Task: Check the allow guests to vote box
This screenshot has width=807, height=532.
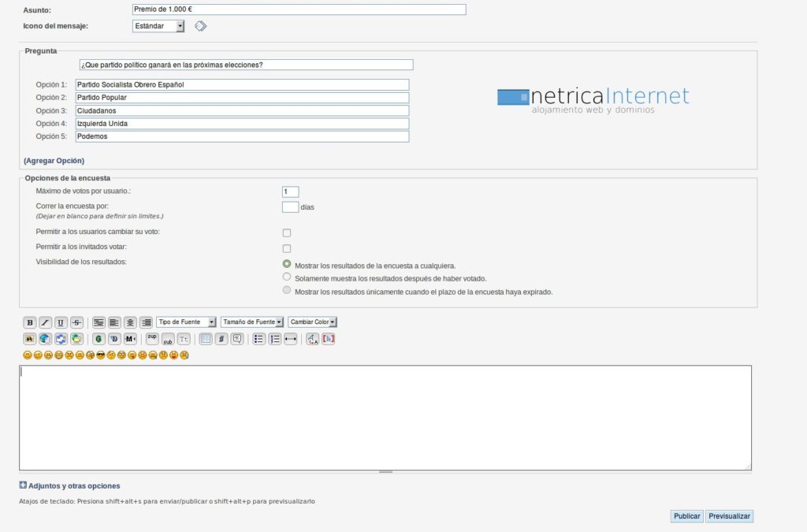Action: [x=287, y=248]
